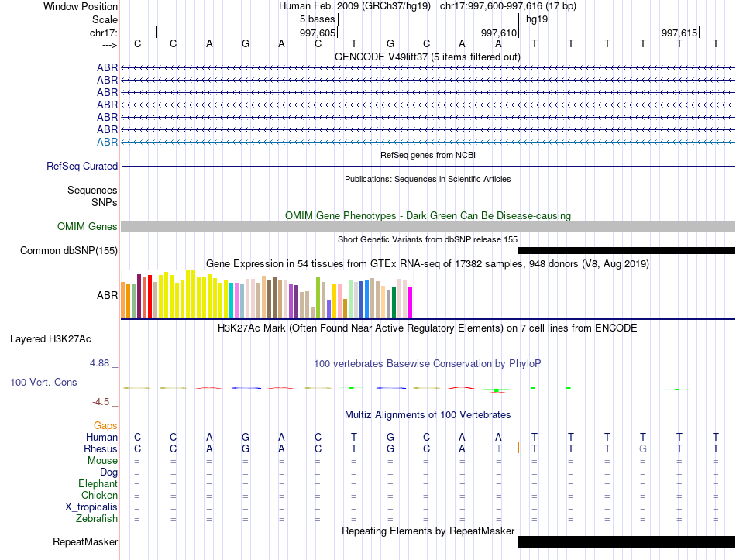Click the Human alignment row label
Viewport: 736px width, 560px height.
pos(101,438)
